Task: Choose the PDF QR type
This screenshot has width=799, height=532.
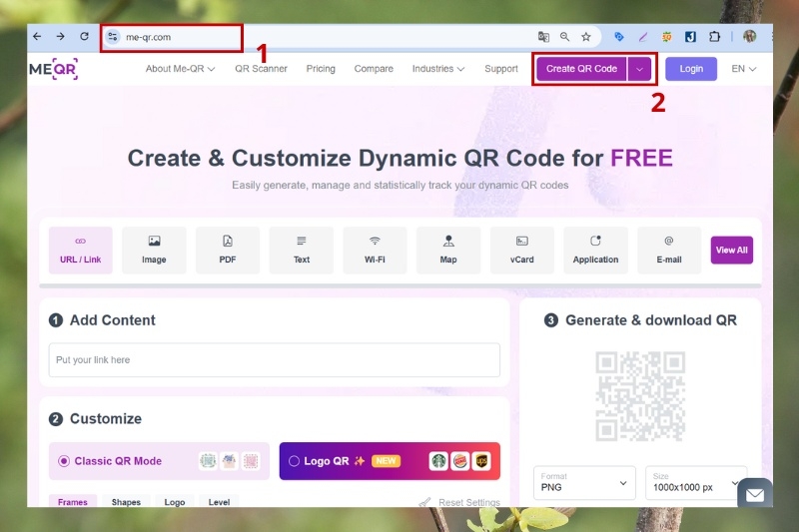Action: click(x=228, y=250)
